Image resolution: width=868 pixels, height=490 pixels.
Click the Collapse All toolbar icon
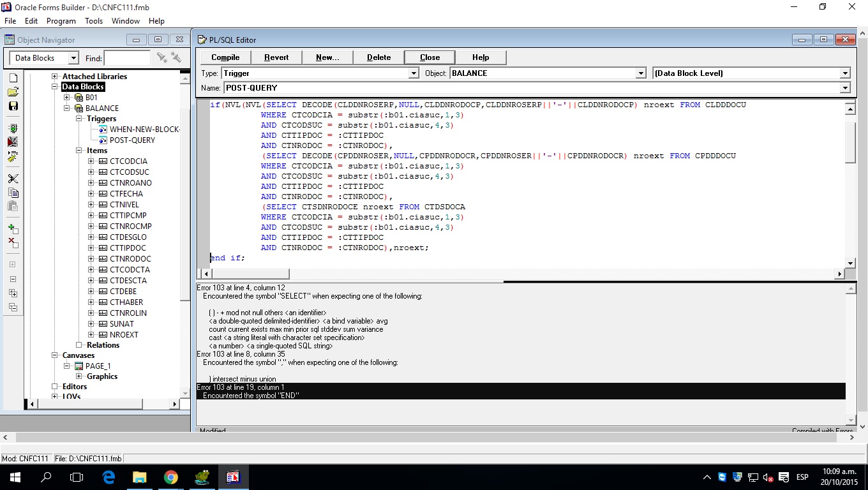[13, 308]
